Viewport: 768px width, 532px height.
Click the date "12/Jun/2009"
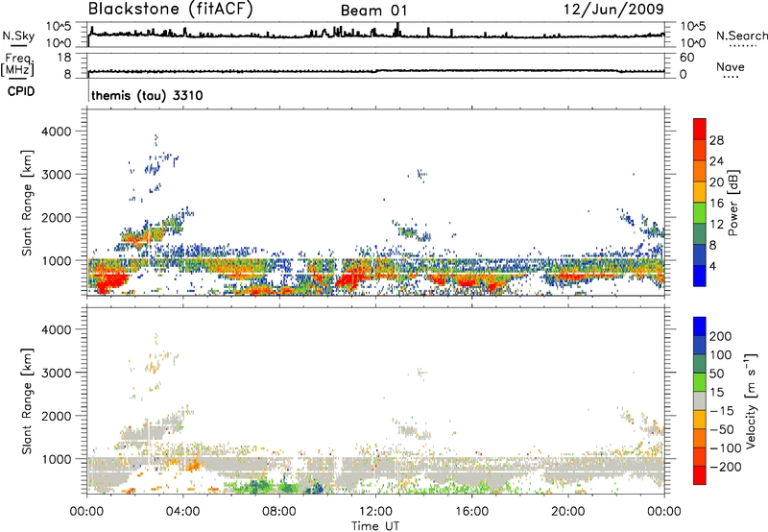coord(613,9)
